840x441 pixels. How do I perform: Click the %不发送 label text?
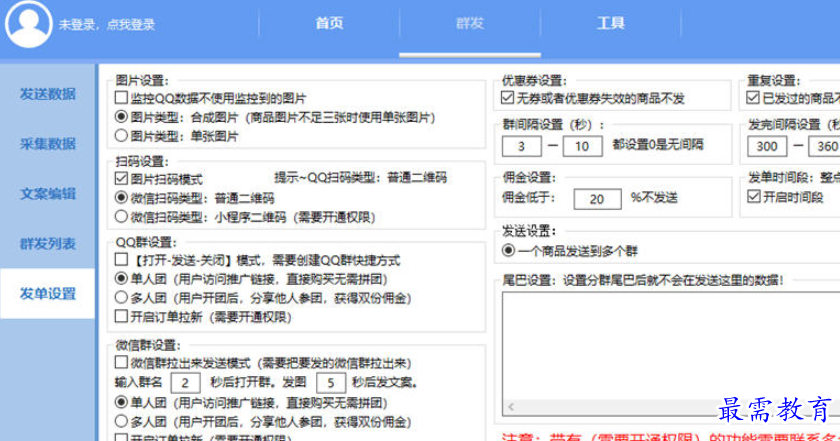(x=654, y=198)
